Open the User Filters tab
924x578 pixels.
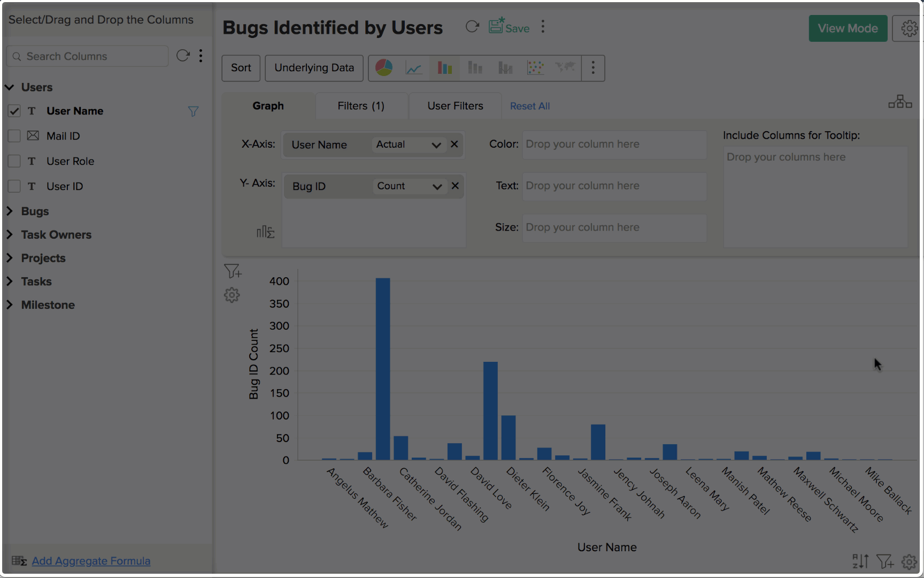(x=455, y=105)
